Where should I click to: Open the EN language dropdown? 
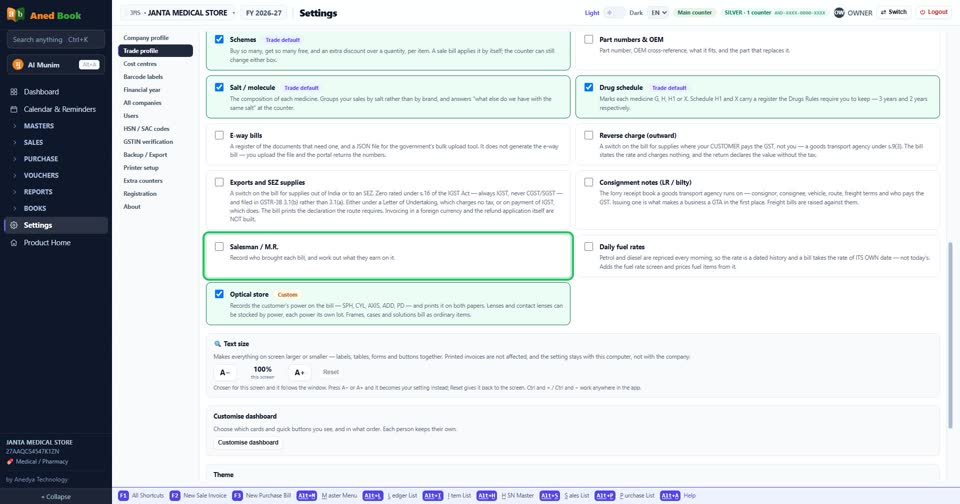[658, 12]
